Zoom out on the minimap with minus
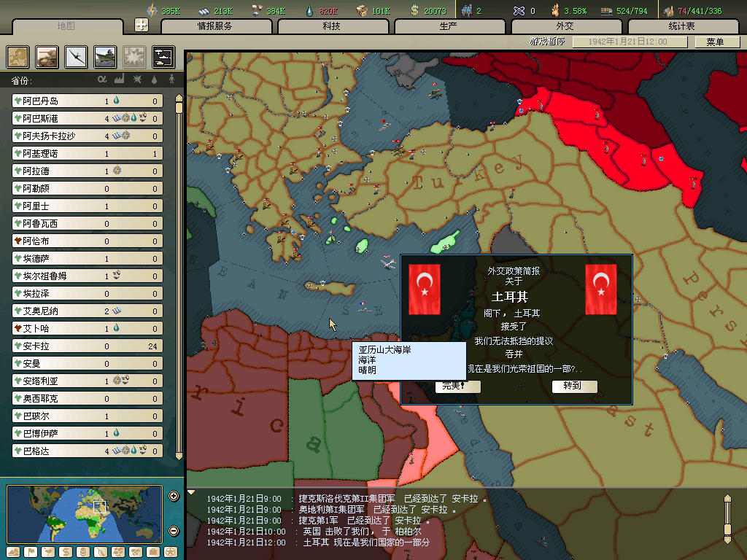Image resolution: width=747 pixels, height=560 pixels. point(174,531)
